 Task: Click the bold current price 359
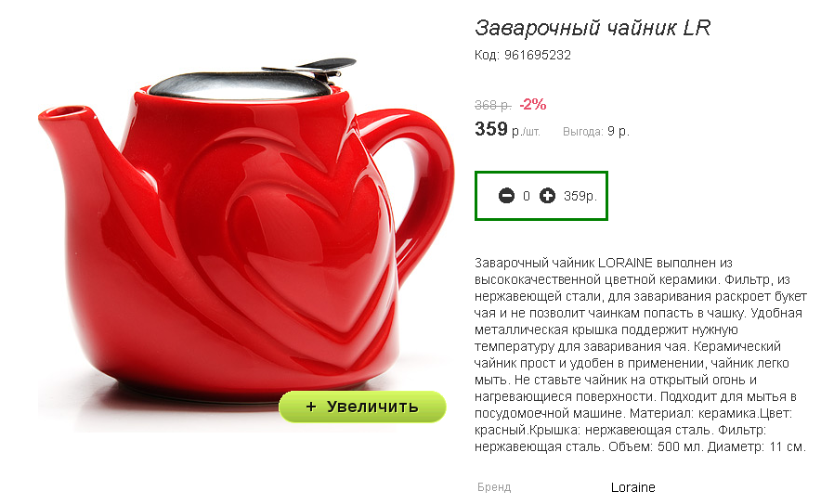(x=491, y=129)
